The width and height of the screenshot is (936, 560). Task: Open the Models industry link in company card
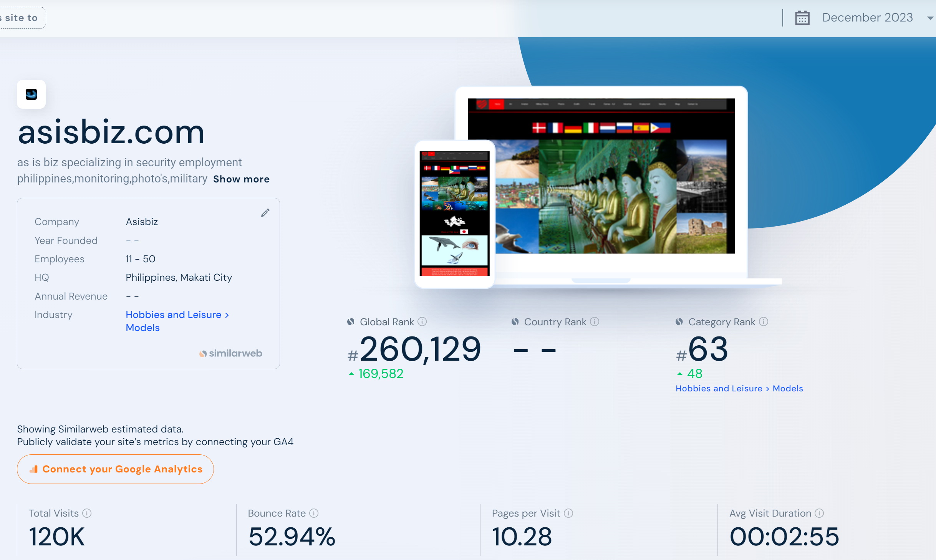click(142, 328)
